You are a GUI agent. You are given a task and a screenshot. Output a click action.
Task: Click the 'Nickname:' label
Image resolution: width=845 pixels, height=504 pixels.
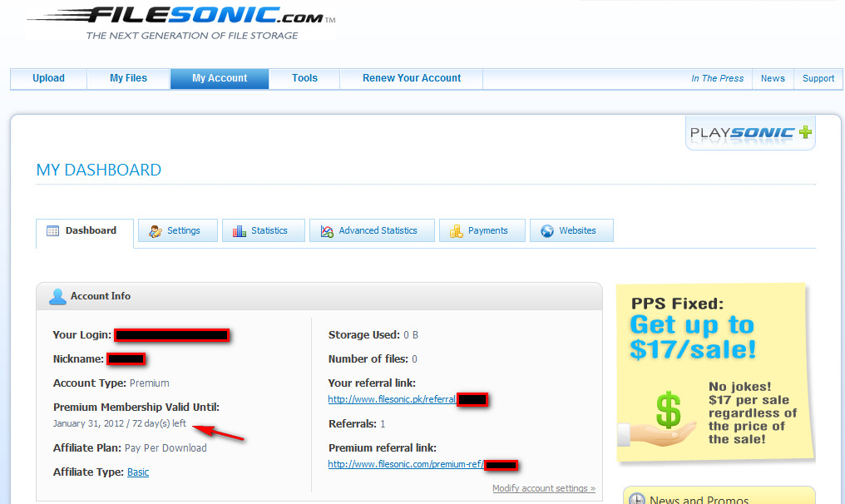(78, 359)
